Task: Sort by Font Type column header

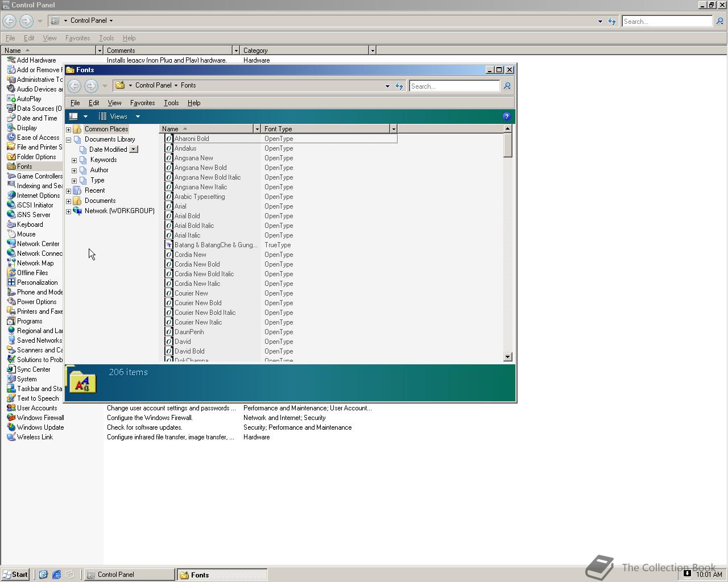Action: pos(325,129)
